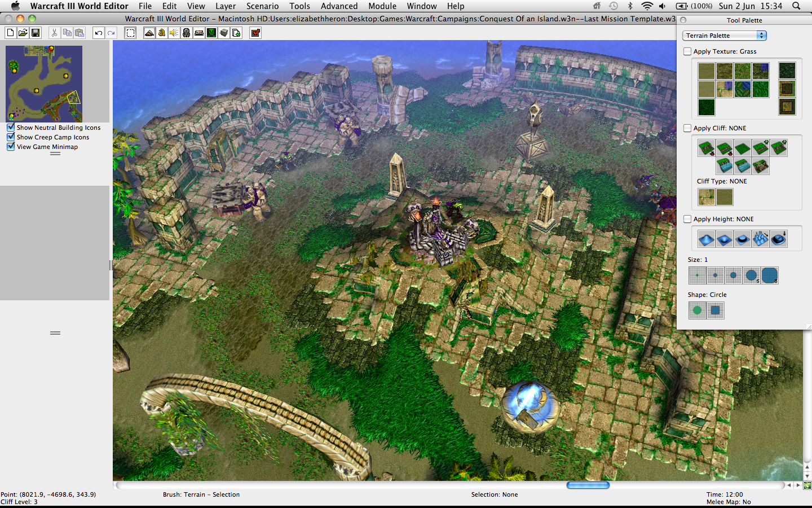The height and width of the screenshot is (508, 812).
Task: Select the Deep Water cliff tool
Action: (725, 166)
